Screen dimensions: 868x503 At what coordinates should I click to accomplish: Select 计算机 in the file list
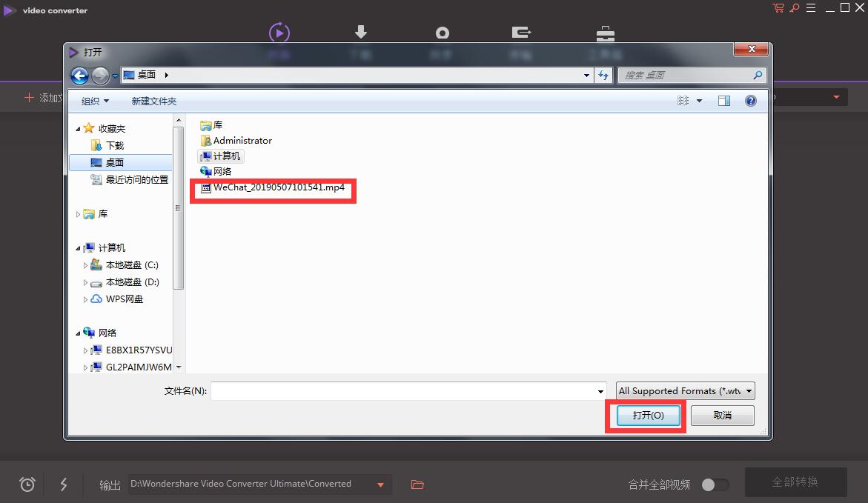point(220,156)
